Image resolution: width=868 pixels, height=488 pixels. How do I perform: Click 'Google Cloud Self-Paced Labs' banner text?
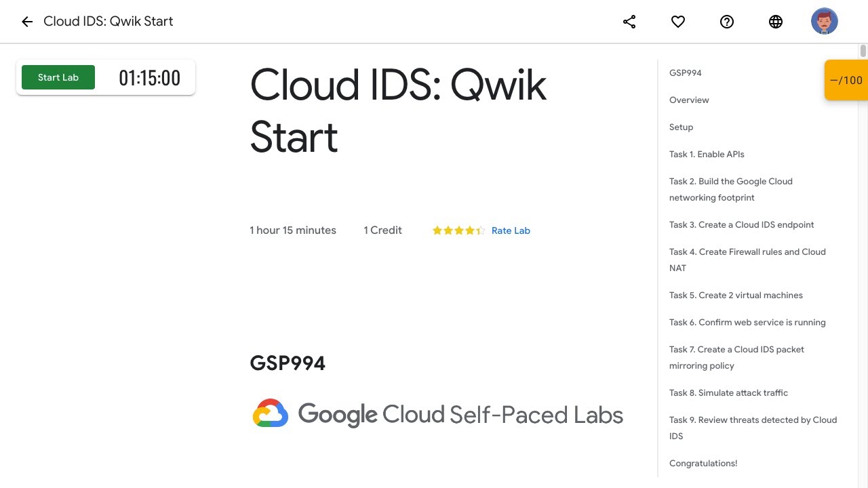(x=460, y=414)
